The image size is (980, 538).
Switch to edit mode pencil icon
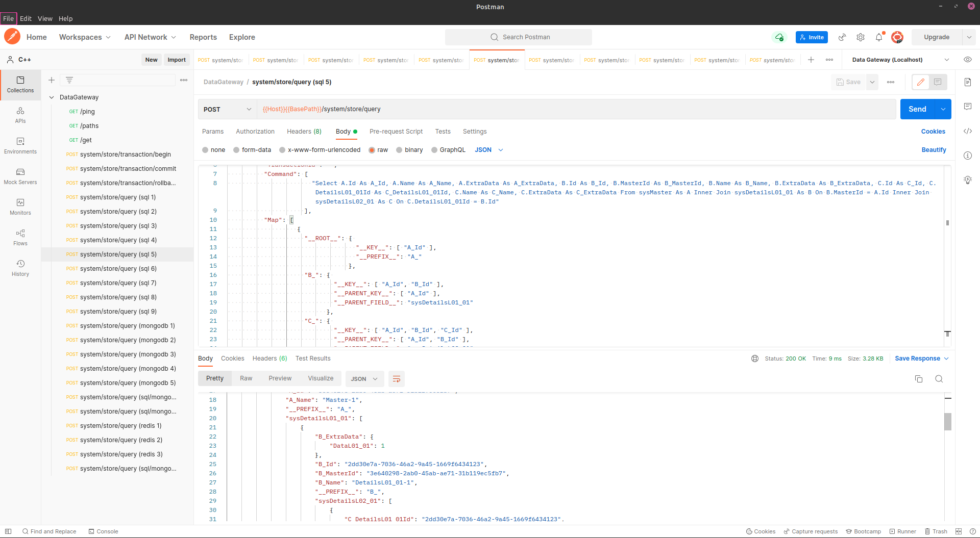point(921,82)
